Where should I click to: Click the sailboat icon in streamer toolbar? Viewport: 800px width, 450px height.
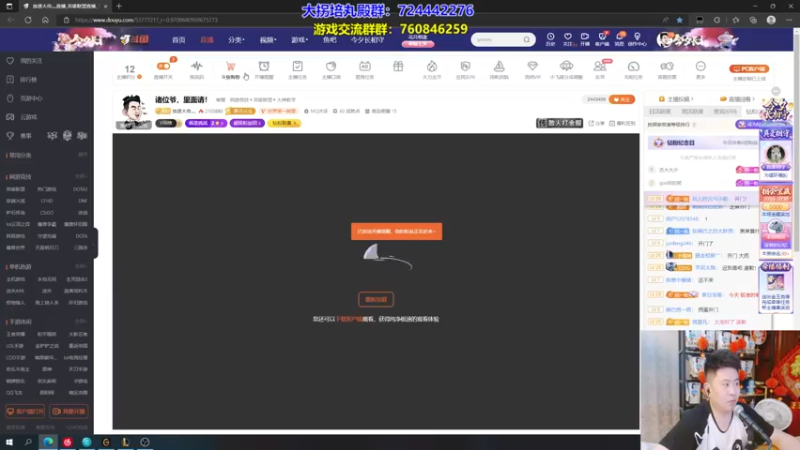pos(499,66)
